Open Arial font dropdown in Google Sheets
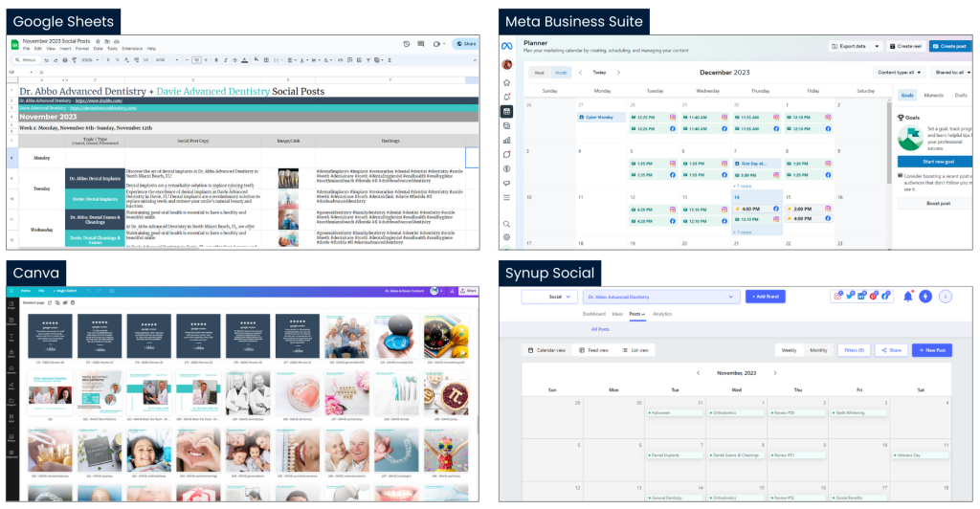This screenshot has width=980, height=509. click(x=167, y=60)
